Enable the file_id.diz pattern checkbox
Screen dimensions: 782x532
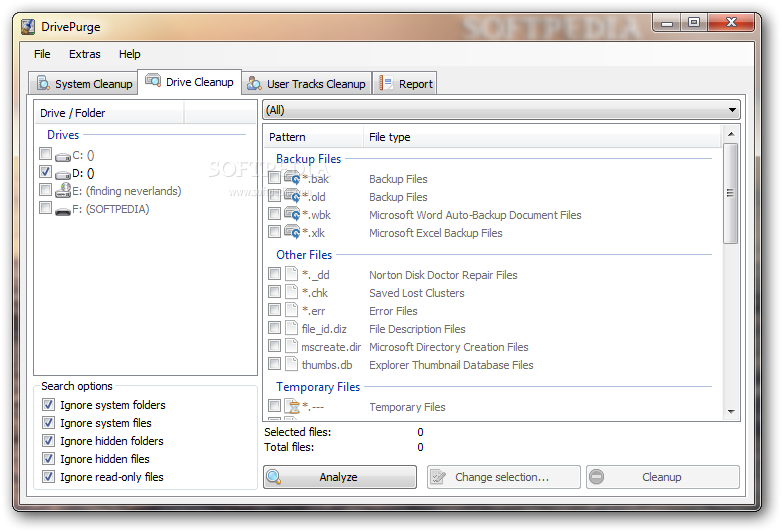[274, 327]
